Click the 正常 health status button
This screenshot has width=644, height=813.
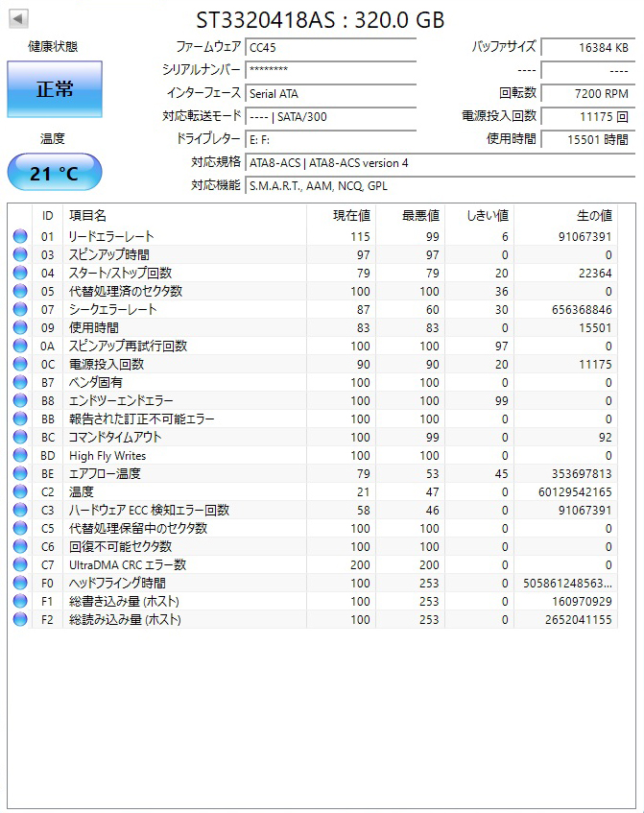[55, 89]
